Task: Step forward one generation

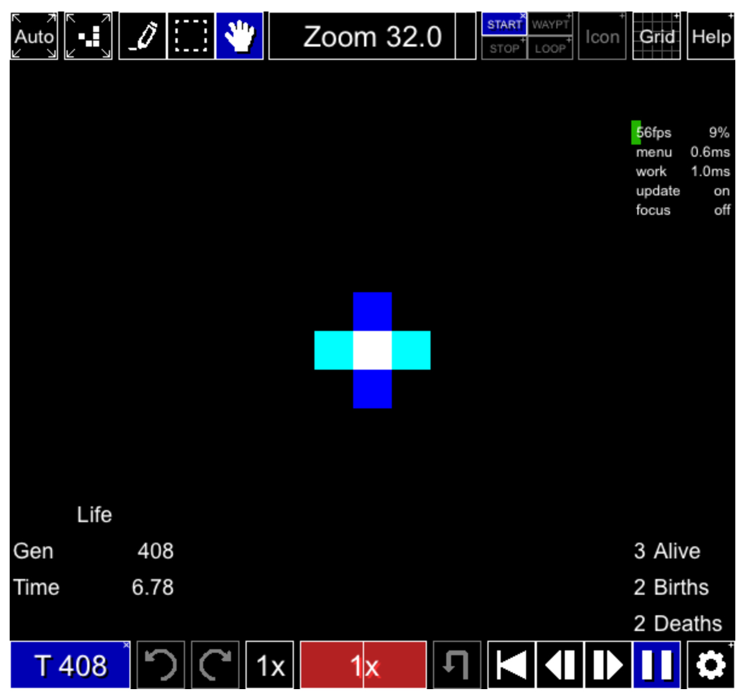Action: 608,665
